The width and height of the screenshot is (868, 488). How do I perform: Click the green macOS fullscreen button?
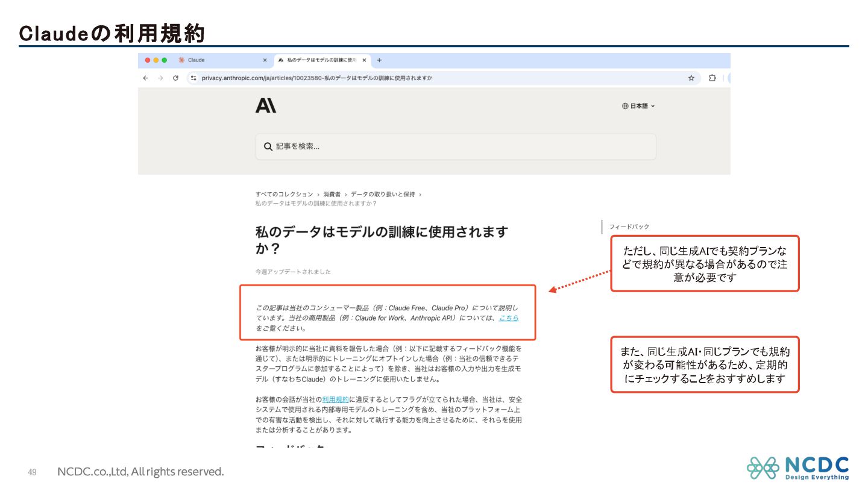164,60
